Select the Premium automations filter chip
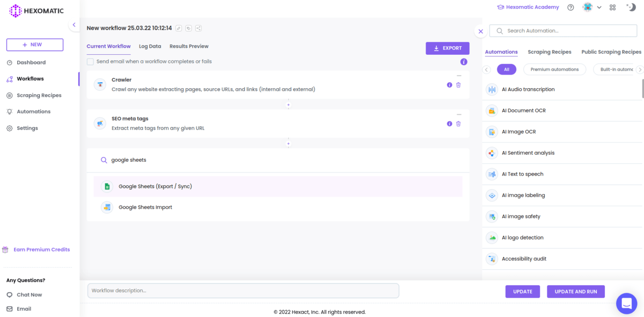 click(554, 69)
